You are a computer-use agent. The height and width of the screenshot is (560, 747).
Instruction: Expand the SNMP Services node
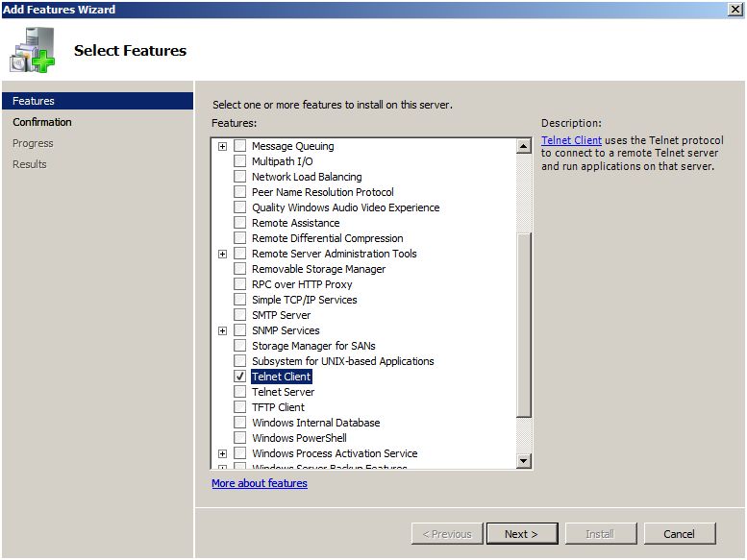pyautogui.click(x=222, y=330)
